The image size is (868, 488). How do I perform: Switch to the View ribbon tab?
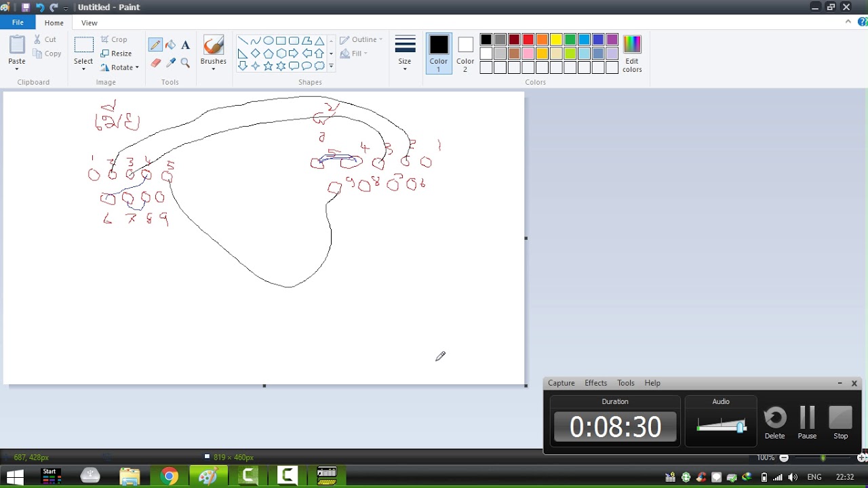89,23
